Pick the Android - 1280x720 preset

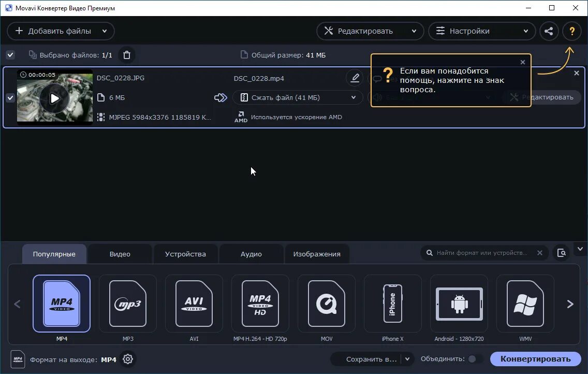459,304
